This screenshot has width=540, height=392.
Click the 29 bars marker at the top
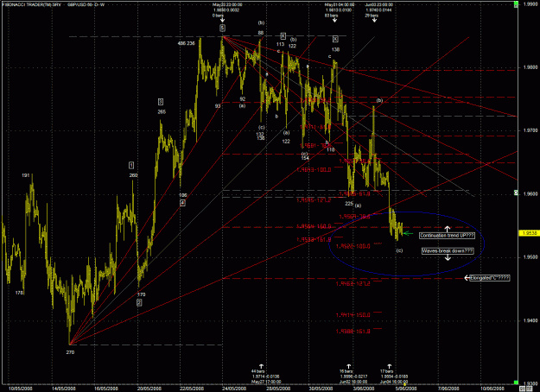(372, 16)
